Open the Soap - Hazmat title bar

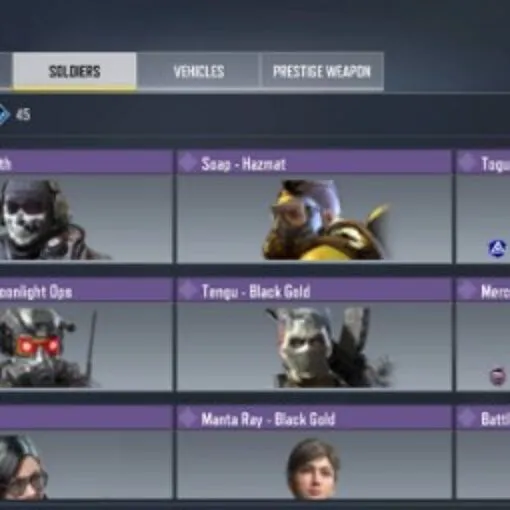[x=314, y=163]
